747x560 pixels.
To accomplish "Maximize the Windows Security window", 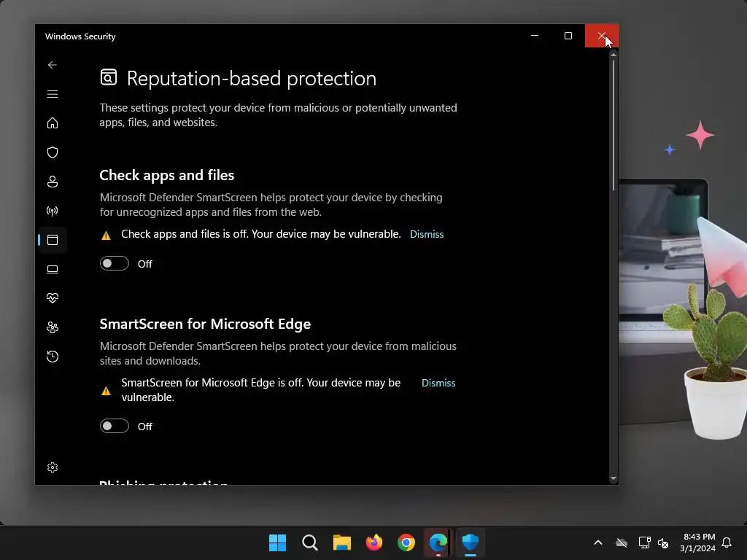I will 568,36.
